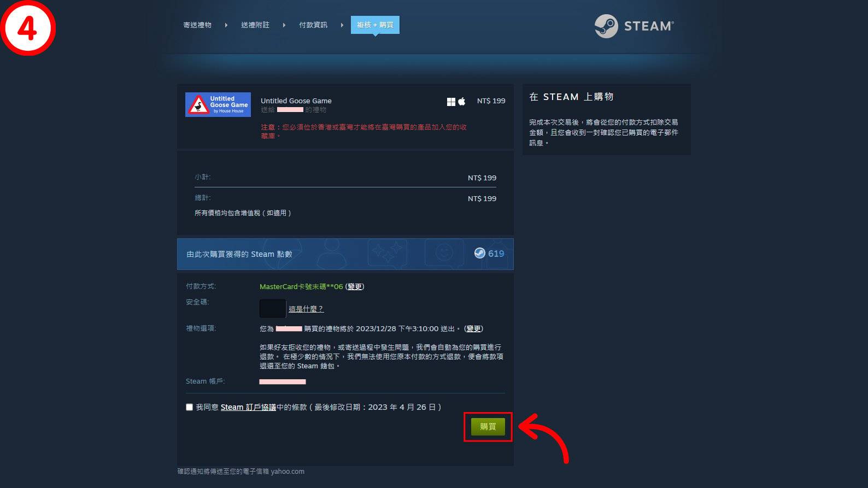868x488 pixels.
Task: Click the 在 STEAM 上購物 heading
Action: pos(571,97)
